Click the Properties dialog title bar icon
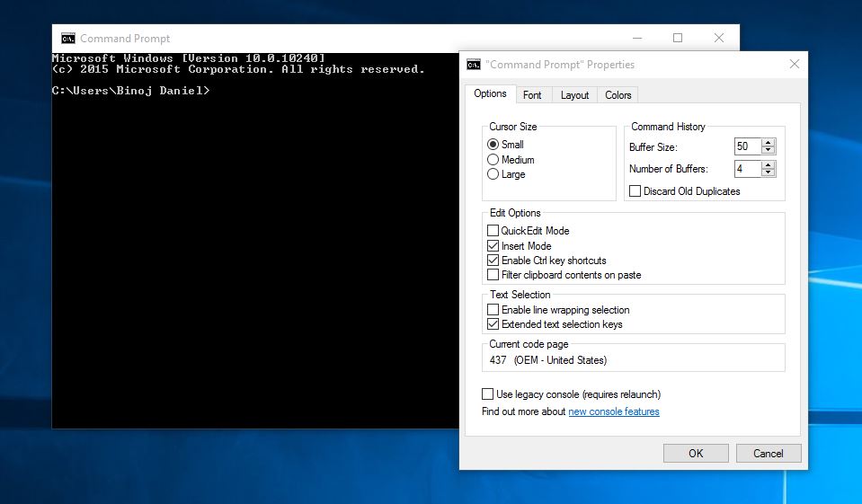 [x=474, y=65]
